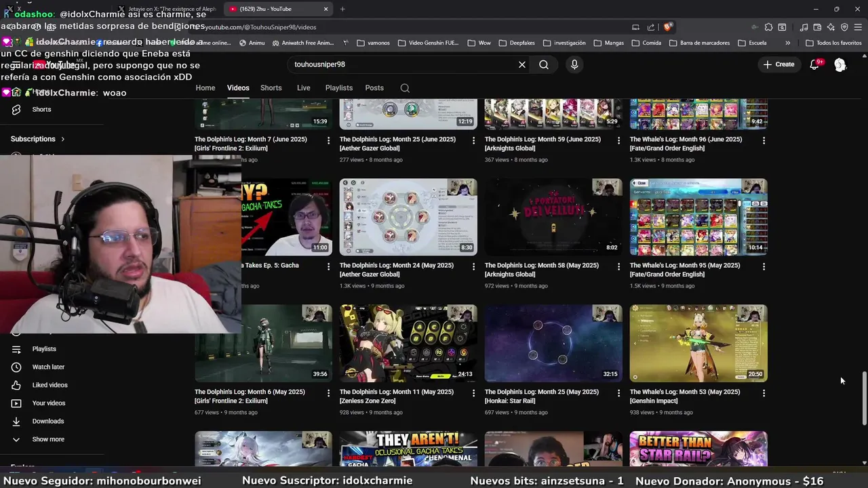The width and height of the screenshot is (868, 488).
Task: Open the Mangas bookmarks folder
Action: coord(608,43)
